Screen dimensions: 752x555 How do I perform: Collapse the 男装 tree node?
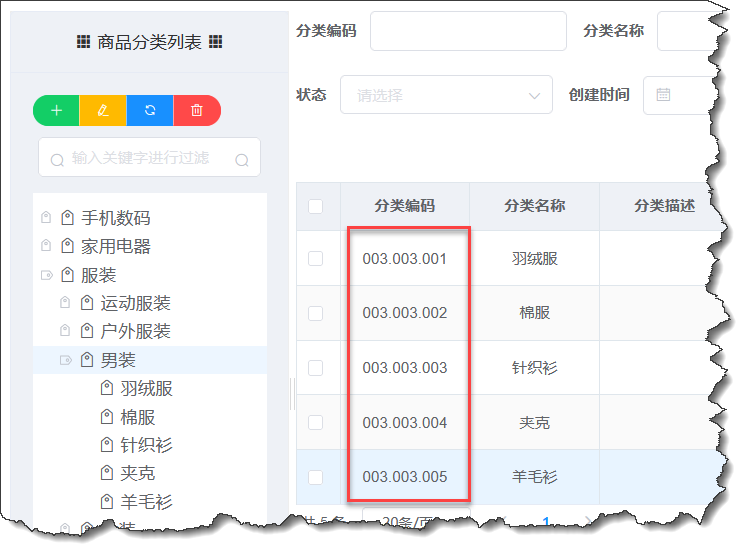[66, 360]
